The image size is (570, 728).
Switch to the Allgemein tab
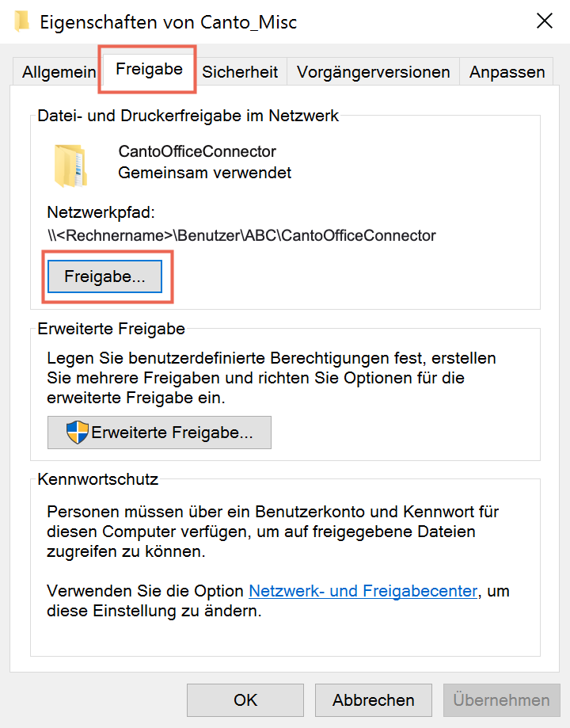point(59,72)
